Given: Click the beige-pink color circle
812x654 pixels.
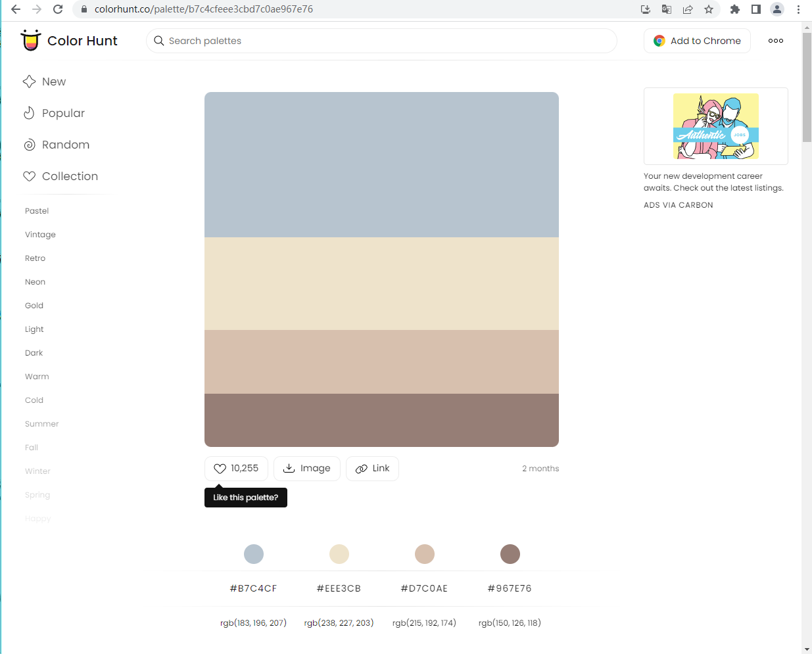Looking at the screenshot, I should tap(425, 554).
